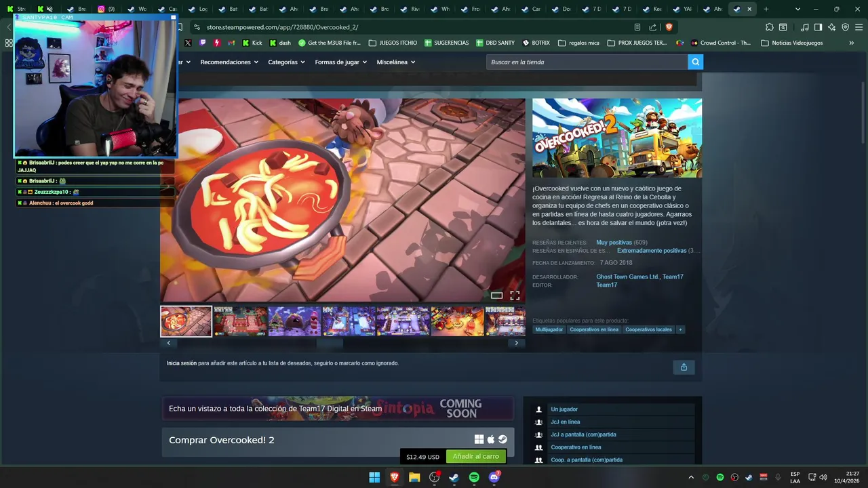Click the Cooperativos locales tag
Image resolution: width=868 pixels, height=488 pixels.
click(648, 329)
